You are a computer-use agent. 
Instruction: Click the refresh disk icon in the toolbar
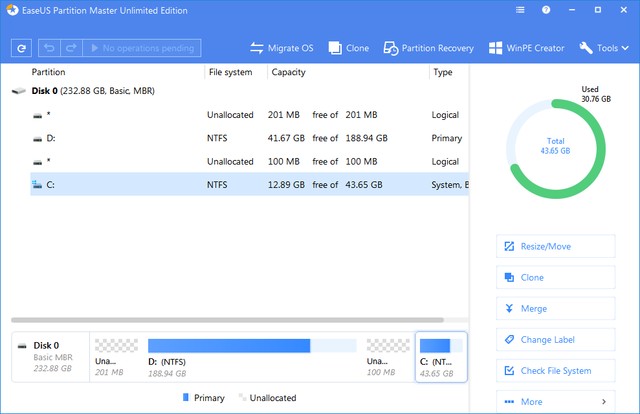(21, 48)
